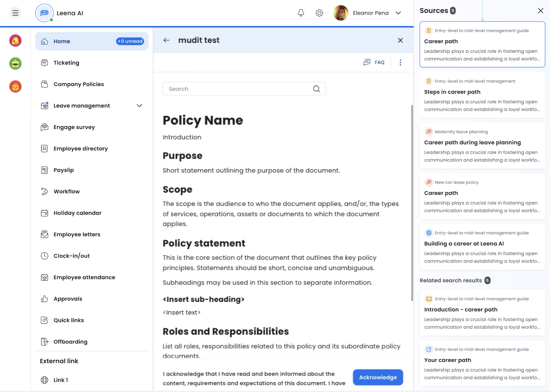Open settings gear icon
Screen dimensions: 550x392
click(x=319, y=13)
